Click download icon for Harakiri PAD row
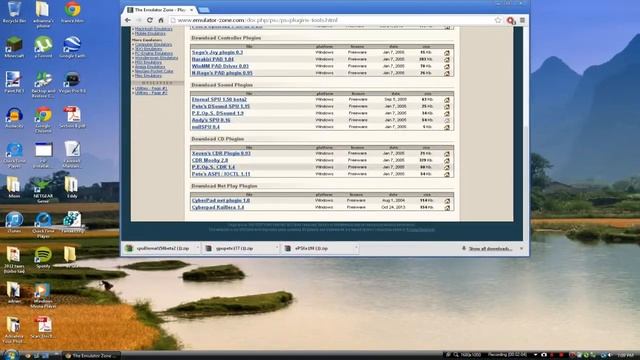 pos(447,60)
